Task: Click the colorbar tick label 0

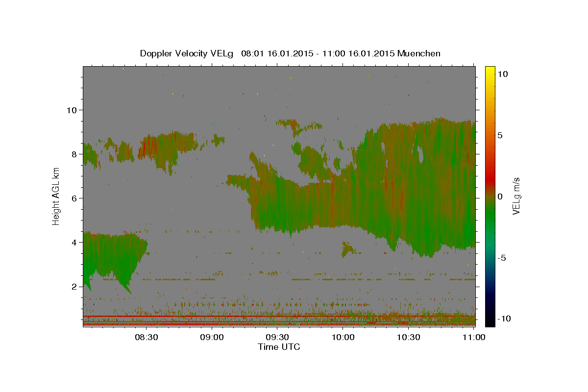Action: coord(500,196)
